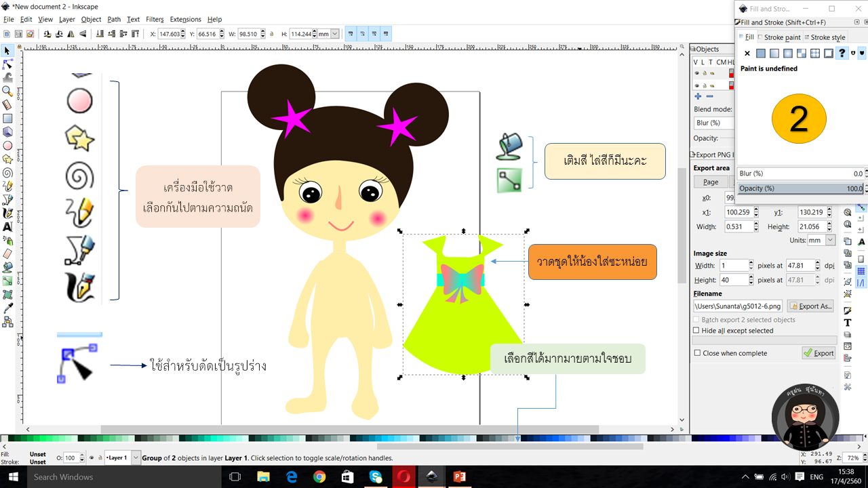Select the Node editing tool
This screenshot has width=868, height=488.
point(7,64)
